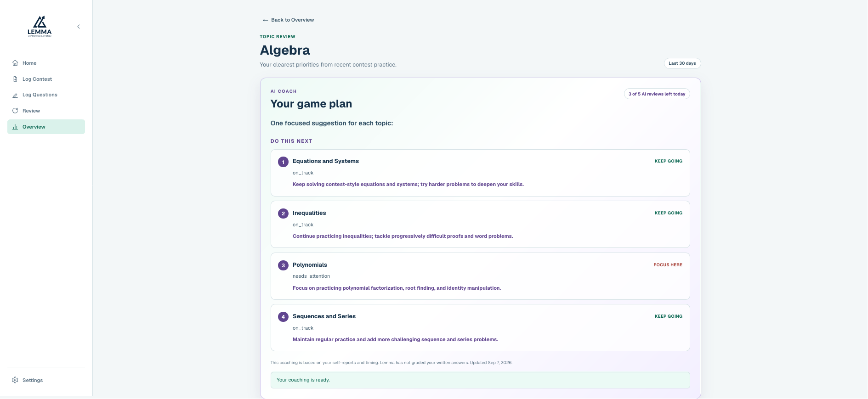
Task: Click the polynomial factorization suggestion text
Action: click(397, 288)
